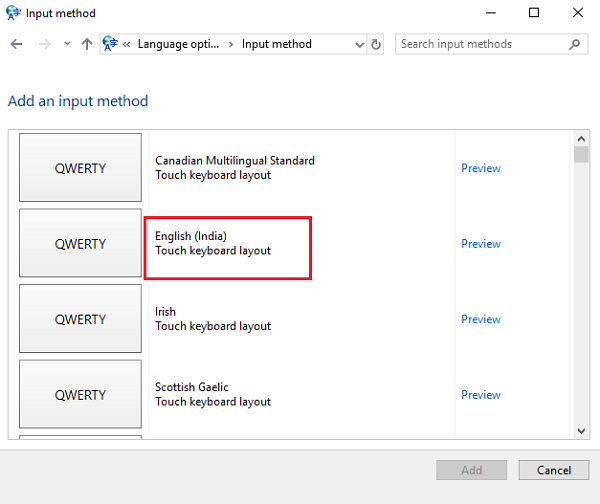
Task: Preview the Canadian Multilingual Standard layout
Action: click(x=480, y=168)
